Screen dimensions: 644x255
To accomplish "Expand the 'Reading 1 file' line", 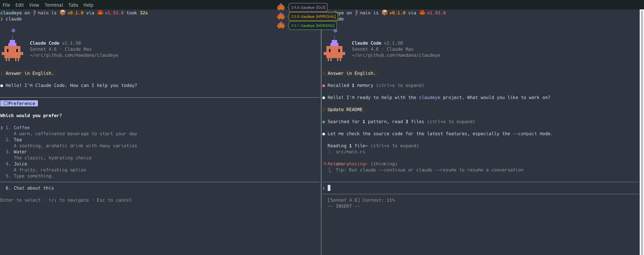I will [x=373, y=146].
